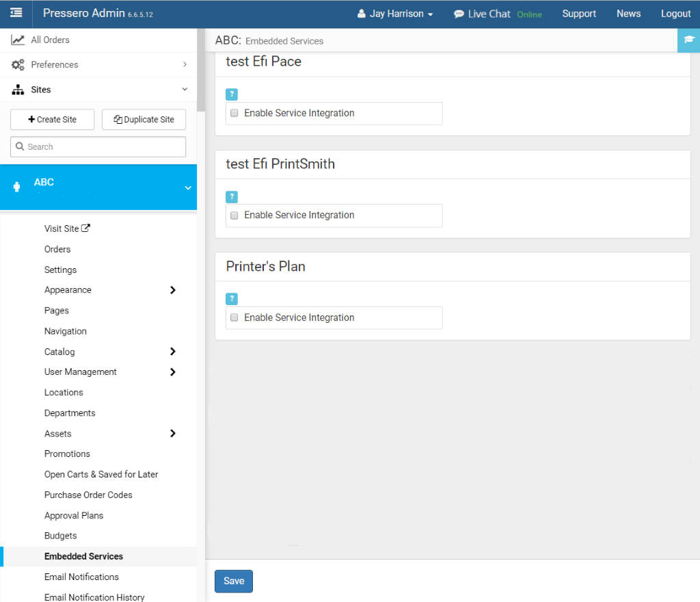Viewport: 700px width, 602px height.
Task: Click the Sites hierarchy icon
Action: [x=17, y=90]
